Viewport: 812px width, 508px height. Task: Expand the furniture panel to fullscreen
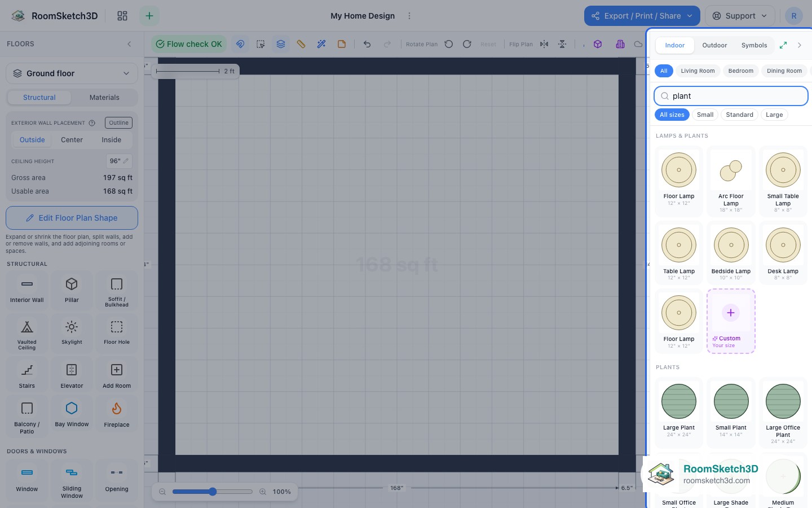783,45
